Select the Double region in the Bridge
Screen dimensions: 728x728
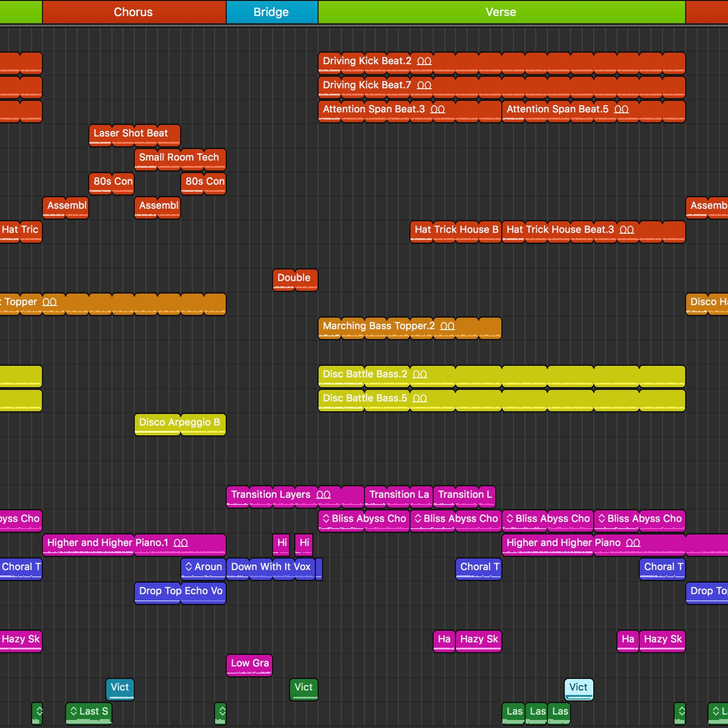point(295,280)
